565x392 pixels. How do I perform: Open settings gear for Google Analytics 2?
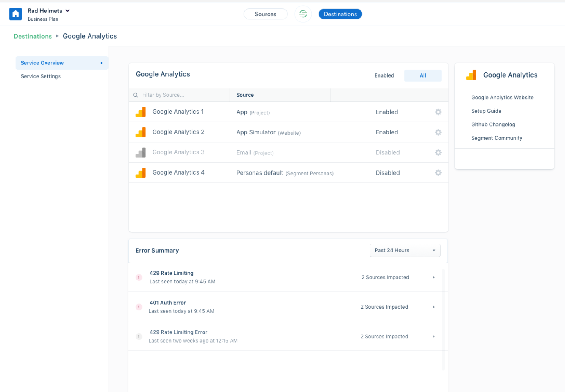[438, 132]
